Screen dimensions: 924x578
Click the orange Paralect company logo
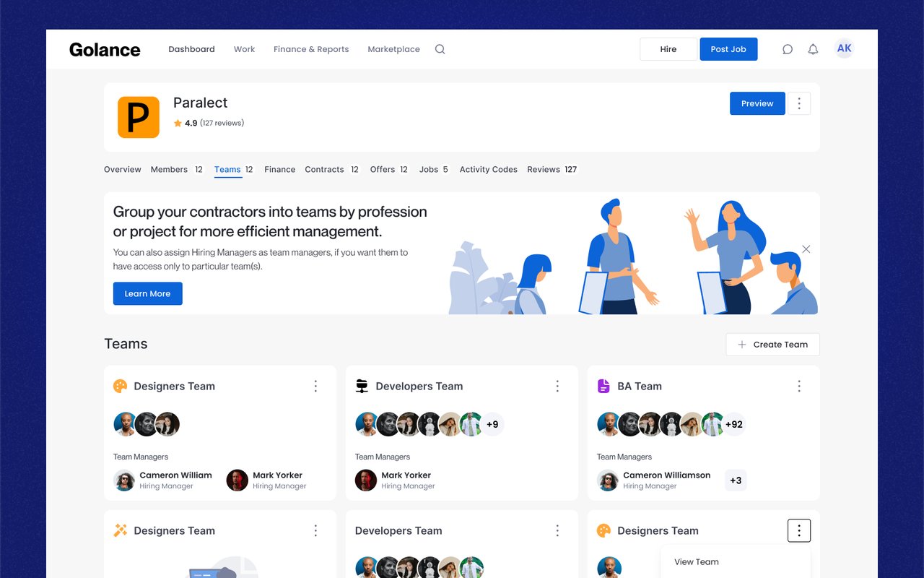[x=139, y=117]
